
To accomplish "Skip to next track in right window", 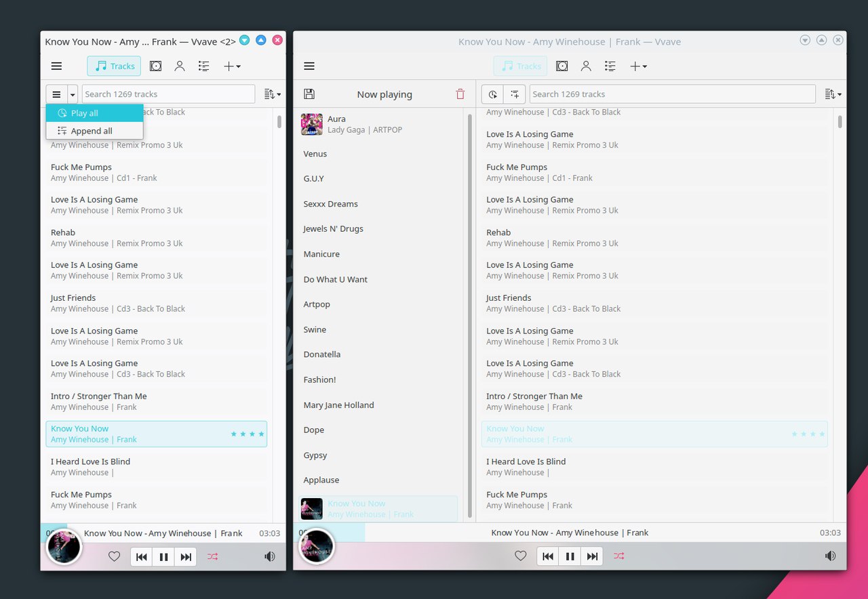I will click(592, 556).
